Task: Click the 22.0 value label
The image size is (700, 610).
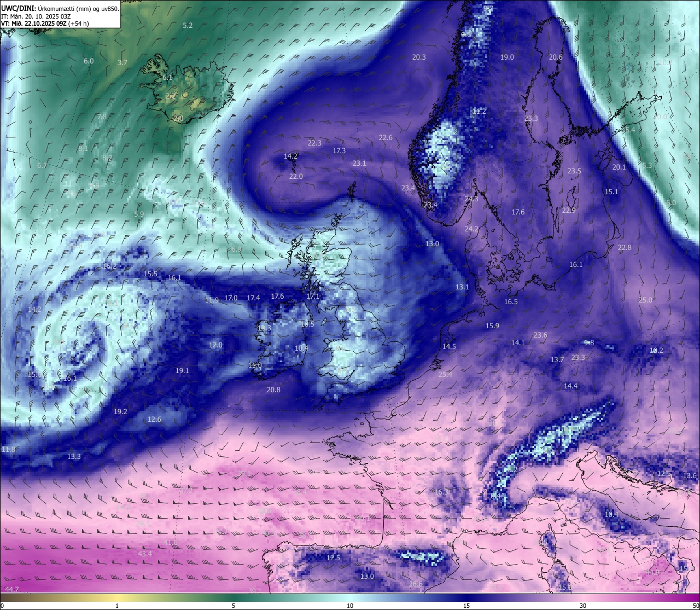Action: (296, 177)
